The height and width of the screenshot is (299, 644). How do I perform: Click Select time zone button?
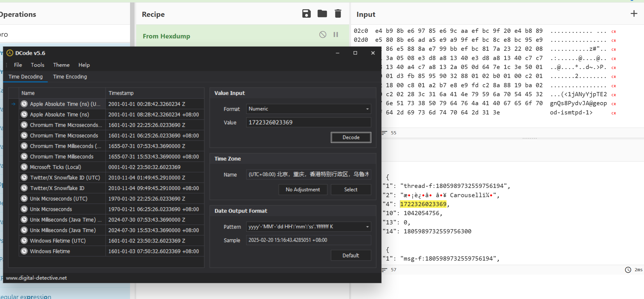click(351, 190)
